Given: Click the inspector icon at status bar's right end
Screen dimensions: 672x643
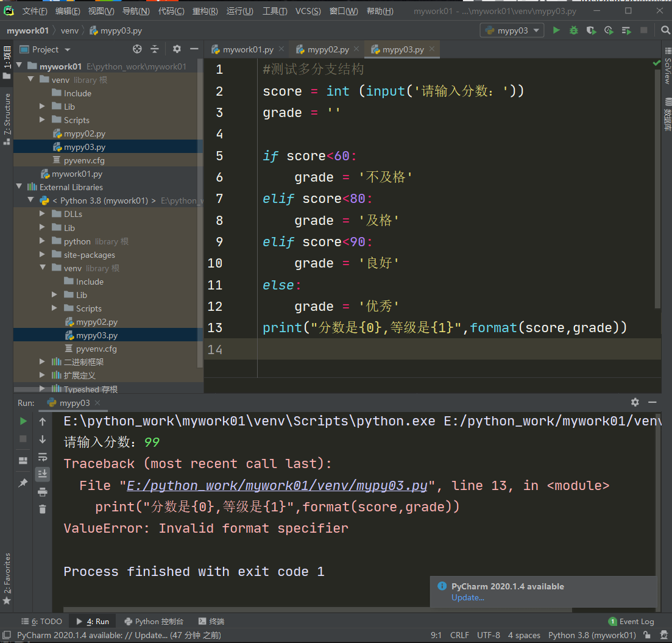Looking at the screenshot, I should point(664,635).
